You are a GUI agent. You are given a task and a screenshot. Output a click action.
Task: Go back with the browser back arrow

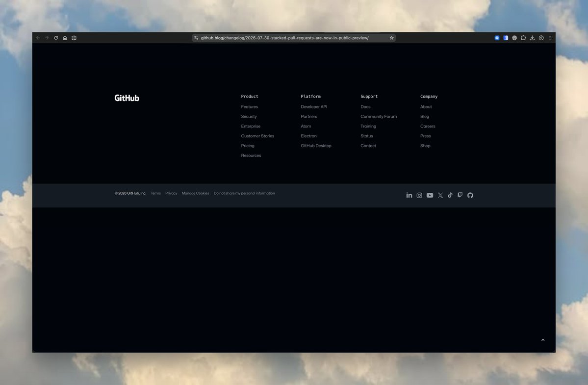pos(38,38)
